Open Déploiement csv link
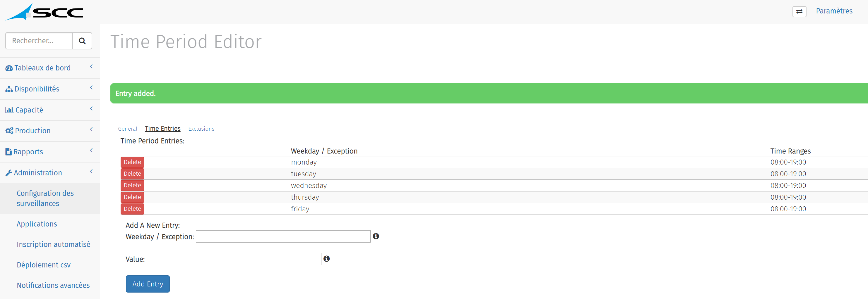This screenshot has height=299, width=868. coord(44,265)
